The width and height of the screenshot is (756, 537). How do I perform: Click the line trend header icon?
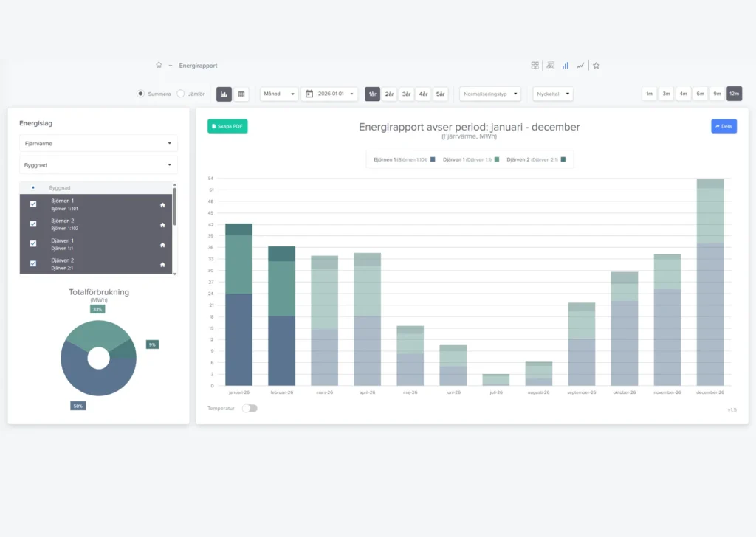tap(580, 66)
